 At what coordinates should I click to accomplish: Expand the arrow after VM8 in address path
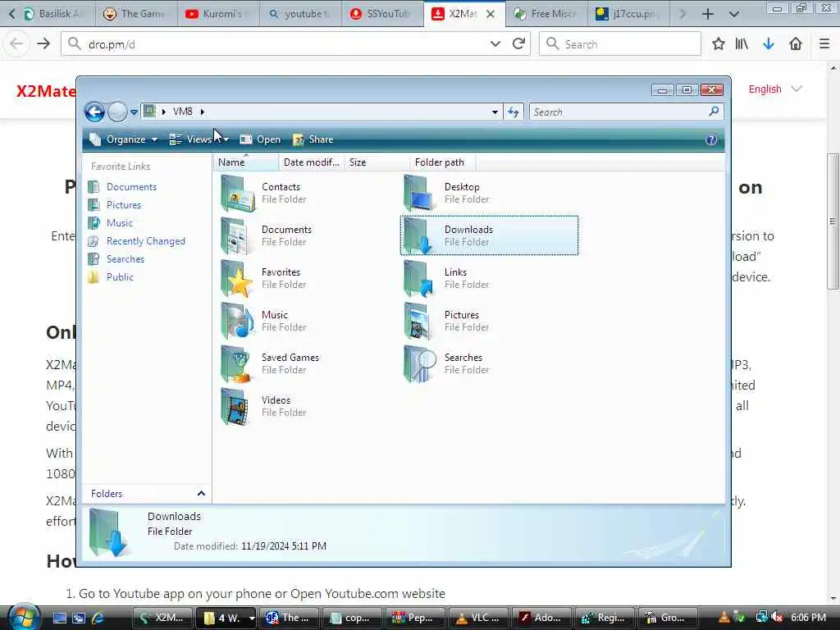pos(203,112)
